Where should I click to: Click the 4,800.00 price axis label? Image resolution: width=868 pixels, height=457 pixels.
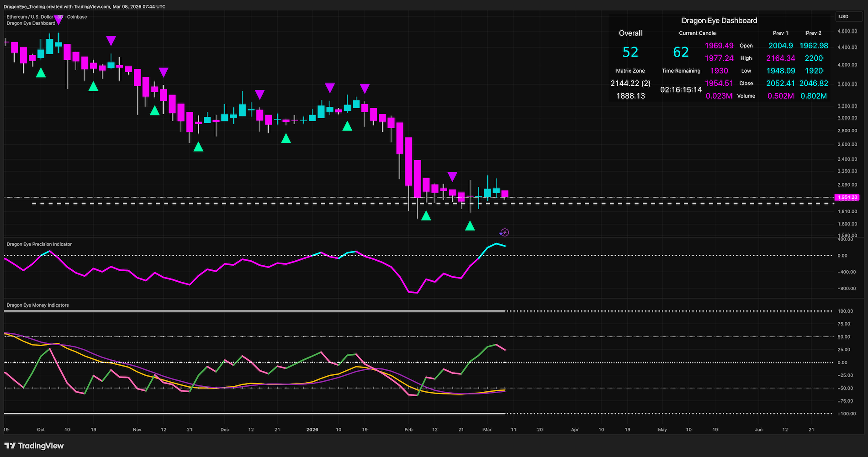(847, 31)
